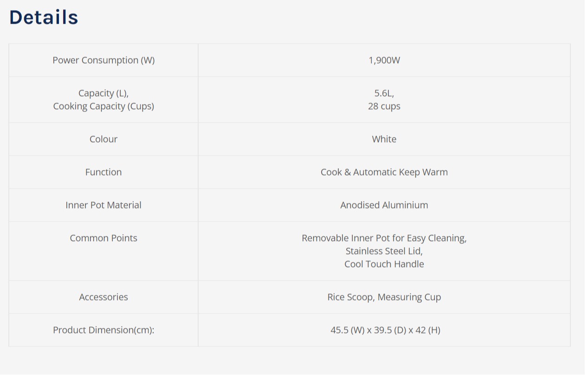The height and width of the screenshot is (379, 588).
Task: Click the 28 cups value text
Action: coord(384,106)
